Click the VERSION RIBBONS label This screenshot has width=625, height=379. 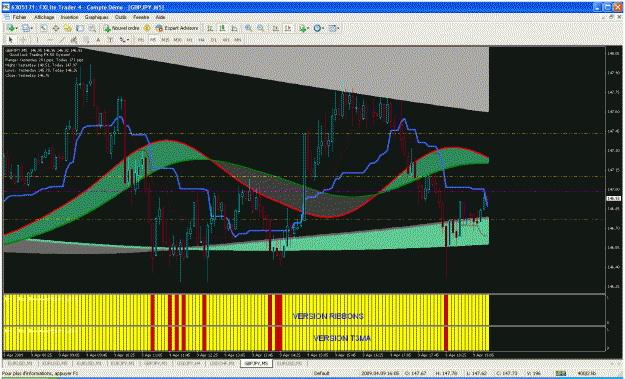328,316
